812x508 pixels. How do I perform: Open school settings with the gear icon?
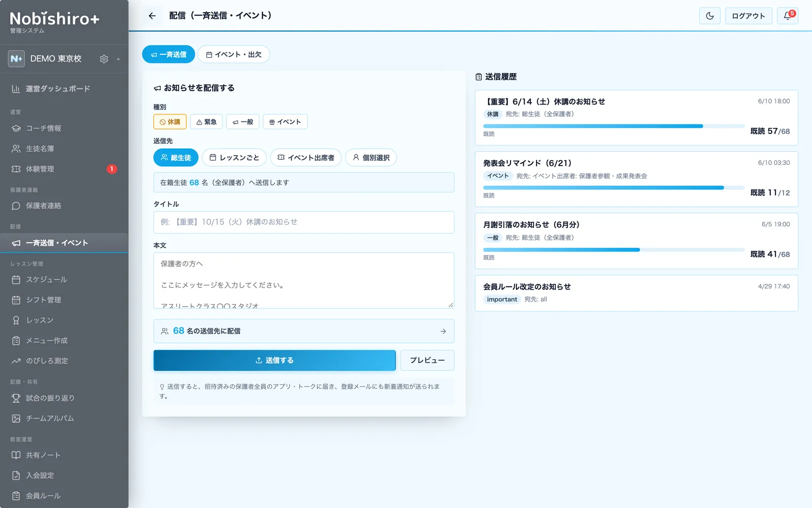tap(104, 59)
